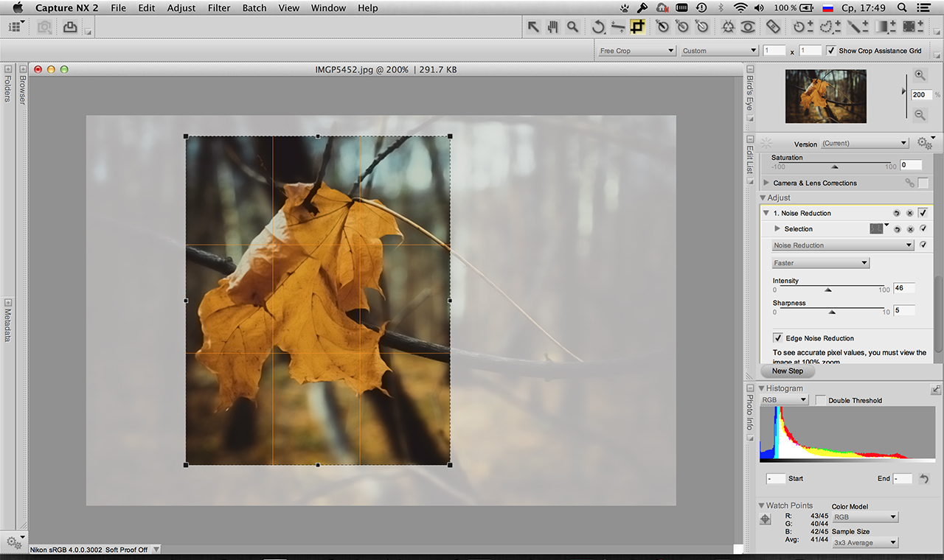Open the Filter menu
The image size is (944, 560).
coord(219,8)
